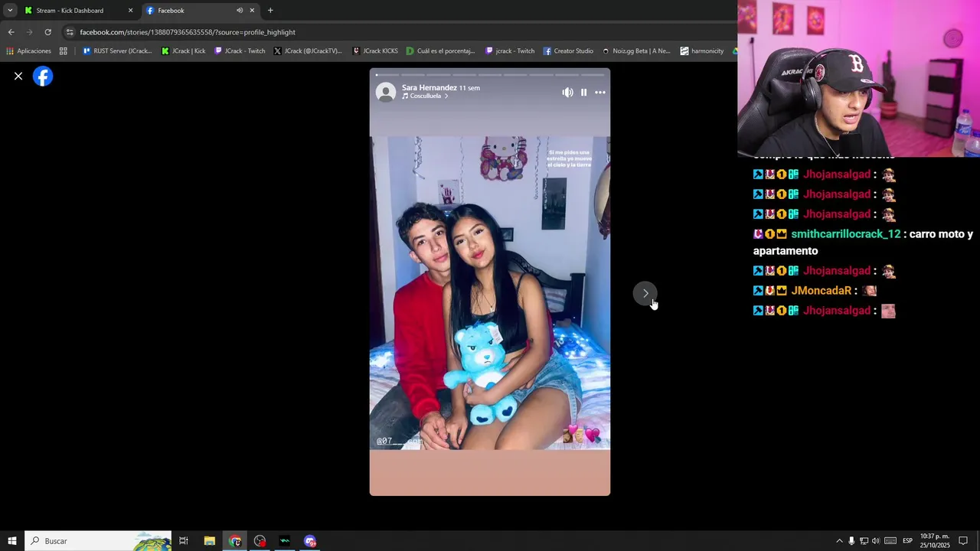The height and width of the screenshot is (551, 980).
Task: Click the Facebook logo home icon
Action: (x=43, y=77)
